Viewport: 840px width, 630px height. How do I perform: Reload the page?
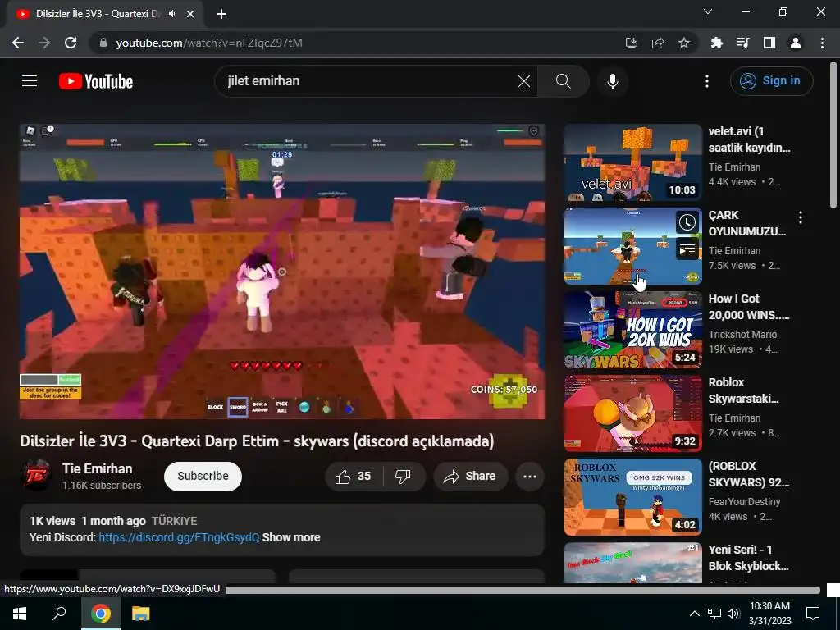[x=71, y=43]
